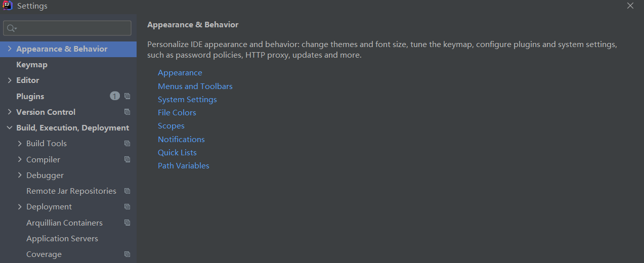Screen dimensions: 644x263
Task: Open the System Settings link
Action: (x=187, y=100)
